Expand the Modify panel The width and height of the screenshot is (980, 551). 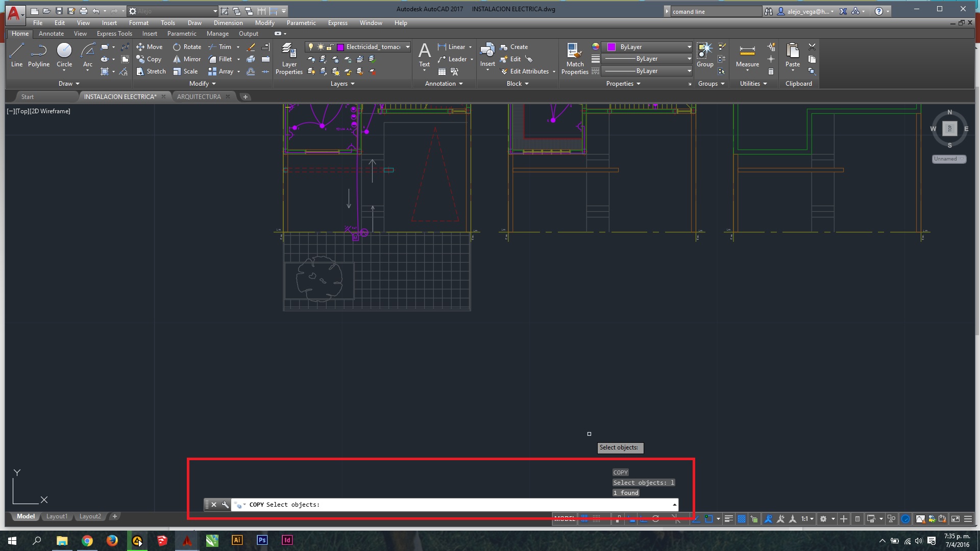pyautogui.click(x=203, y=84)
